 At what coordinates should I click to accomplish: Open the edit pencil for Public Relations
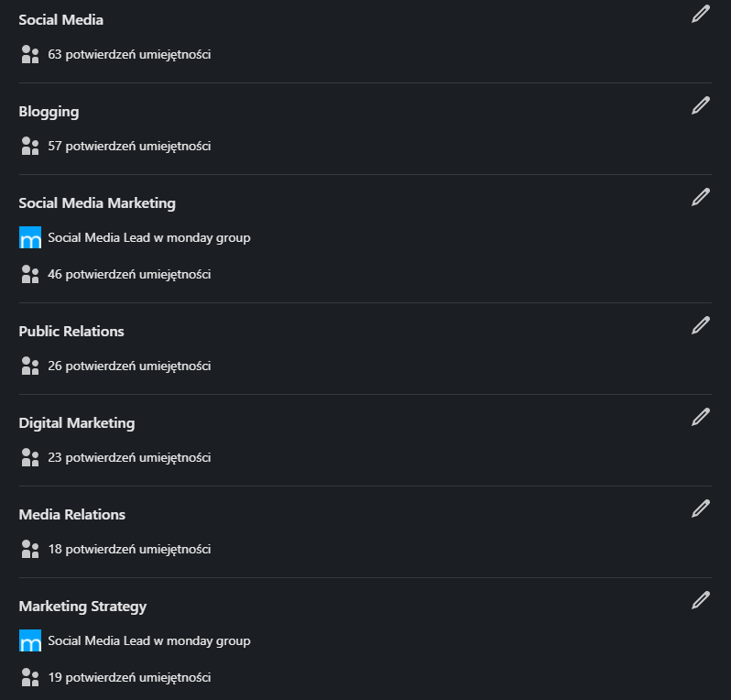point(701,325)
